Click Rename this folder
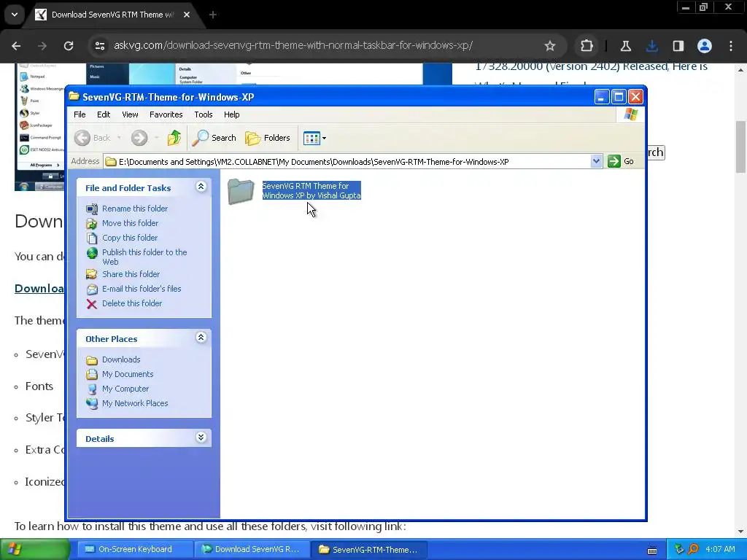Image resolution: width=747 pixels, height=560 pixels. click(135, 209)
